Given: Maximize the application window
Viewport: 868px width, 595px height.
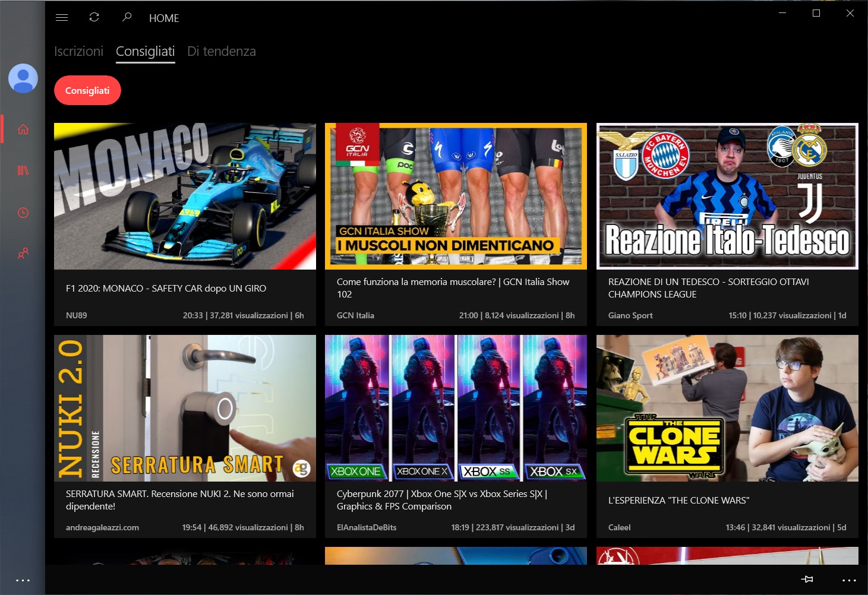Looking at the screenshot, I should [816, 13].
